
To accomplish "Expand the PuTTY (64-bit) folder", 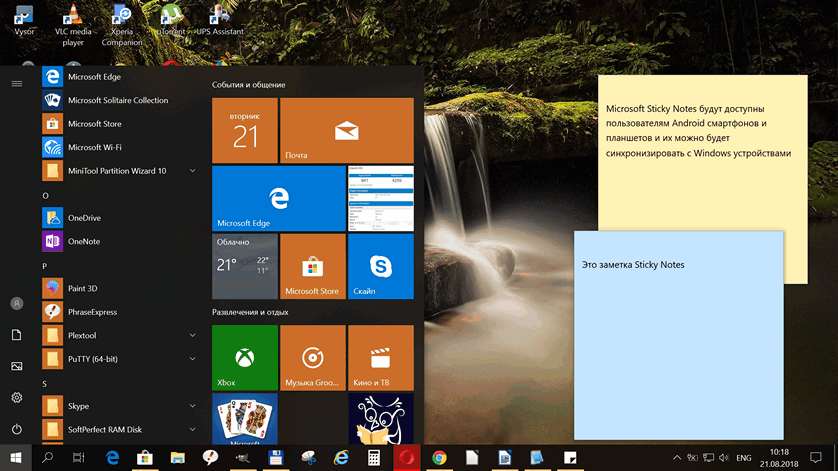I will (192, 359).
